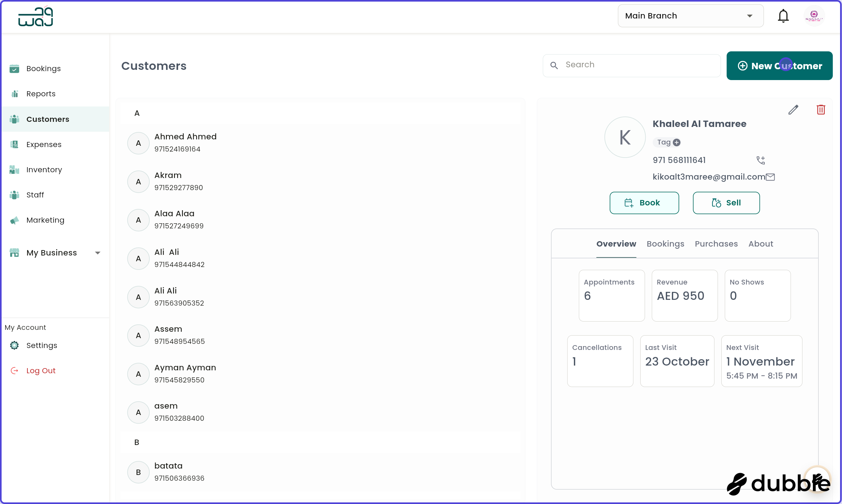This screenshot has width=842, height=504.
Task: Log out of the account
Action: click(x=41, y=371)
